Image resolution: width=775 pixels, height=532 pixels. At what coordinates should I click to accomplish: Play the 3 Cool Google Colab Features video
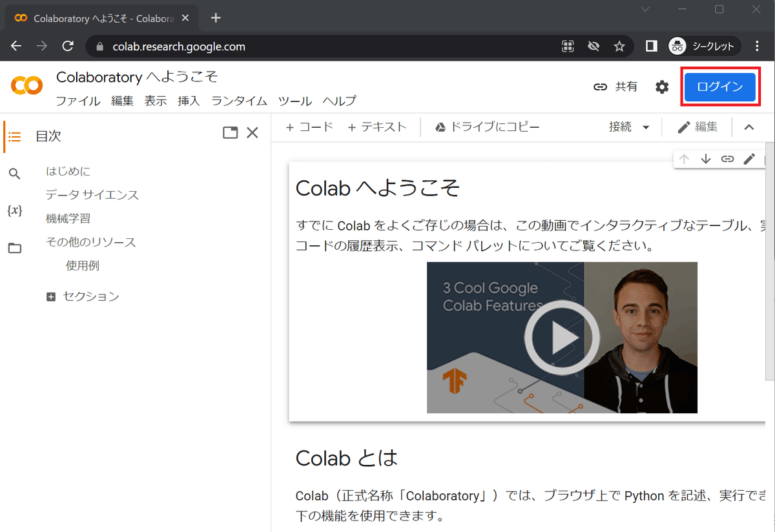pos(562,338)
